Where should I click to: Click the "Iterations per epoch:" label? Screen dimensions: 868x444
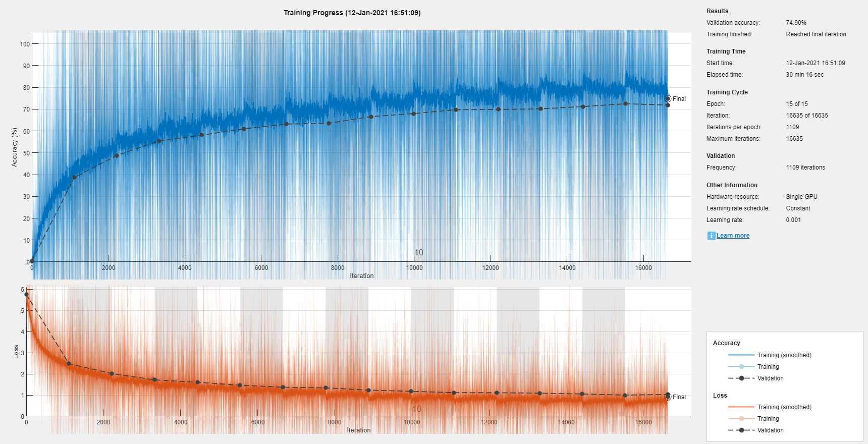tap(734, 127)
